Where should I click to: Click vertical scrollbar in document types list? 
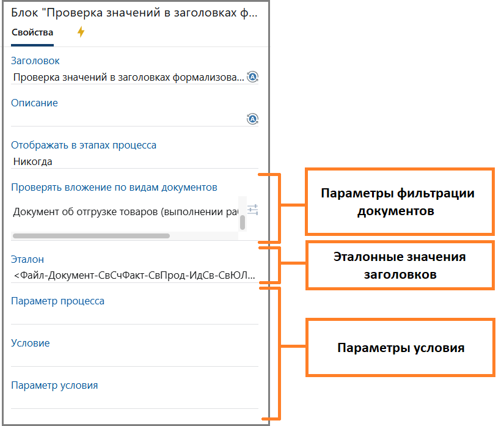coord(243,221)
